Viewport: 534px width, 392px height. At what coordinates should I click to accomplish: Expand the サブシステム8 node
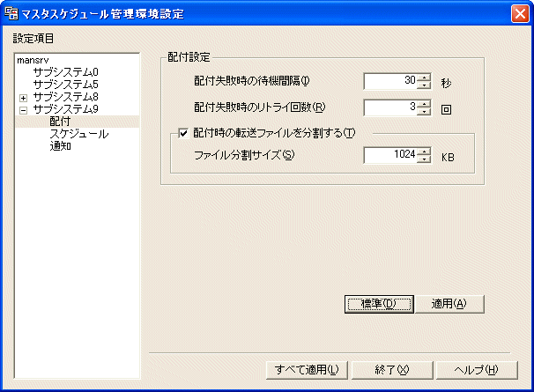23,98
